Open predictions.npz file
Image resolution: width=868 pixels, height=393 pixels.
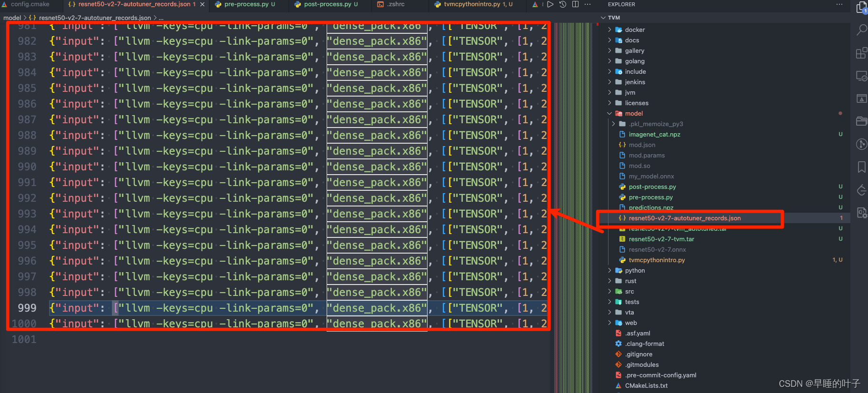coord(651,207)
